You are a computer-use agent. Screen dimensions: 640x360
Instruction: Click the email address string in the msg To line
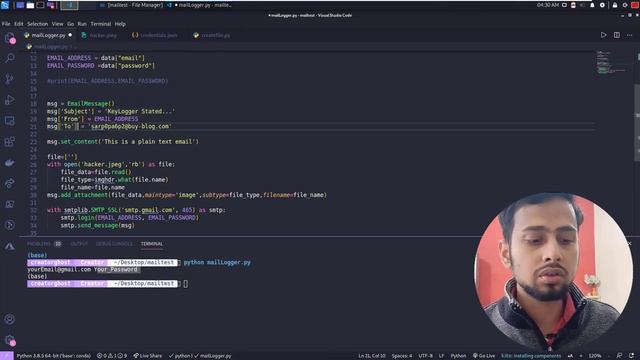[x=130, y=127]
